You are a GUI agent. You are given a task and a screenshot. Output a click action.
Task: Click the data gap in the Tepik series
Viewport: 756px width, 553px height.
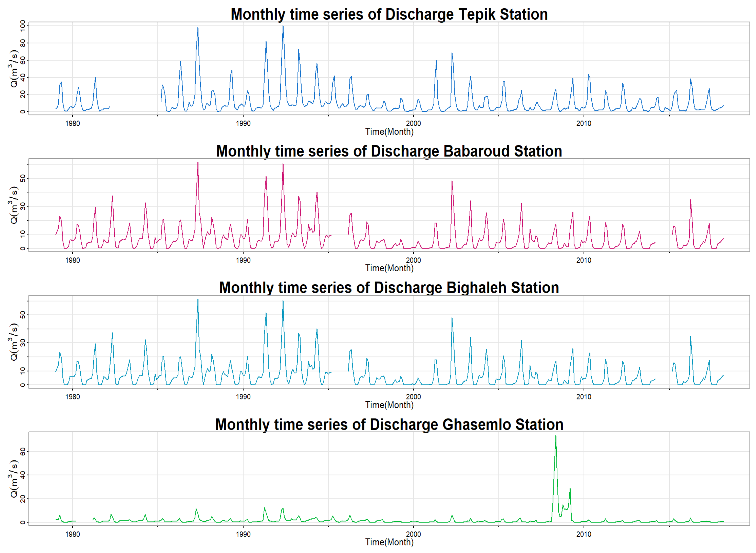[x=135, y=107]
